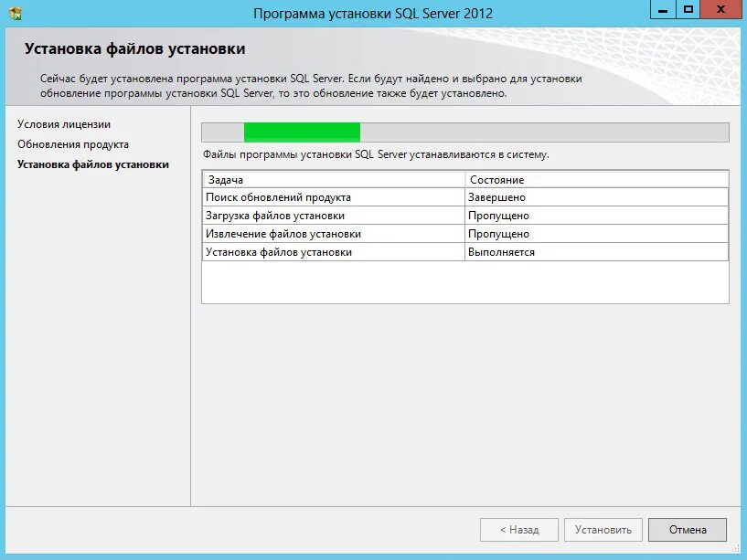Select the Установка файлов установки sidebar step
The image size is (747, 560).
[x=93, y=164]
